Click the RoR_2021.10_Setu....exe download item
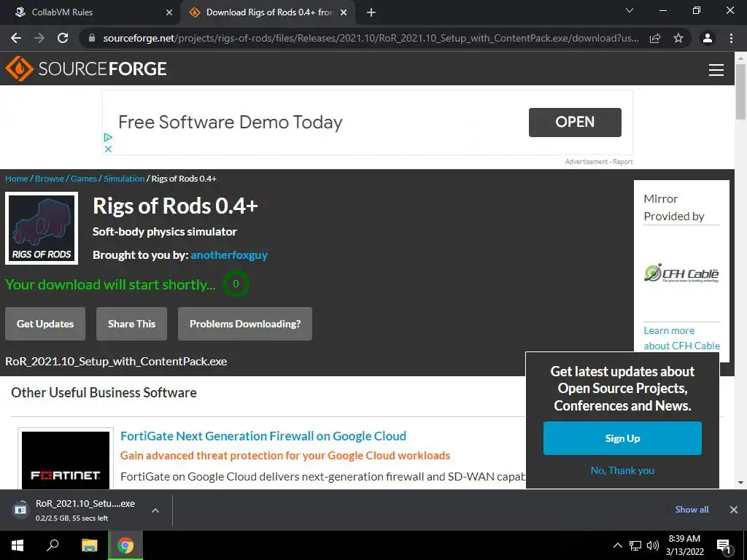747x560 pixels. 86,510
